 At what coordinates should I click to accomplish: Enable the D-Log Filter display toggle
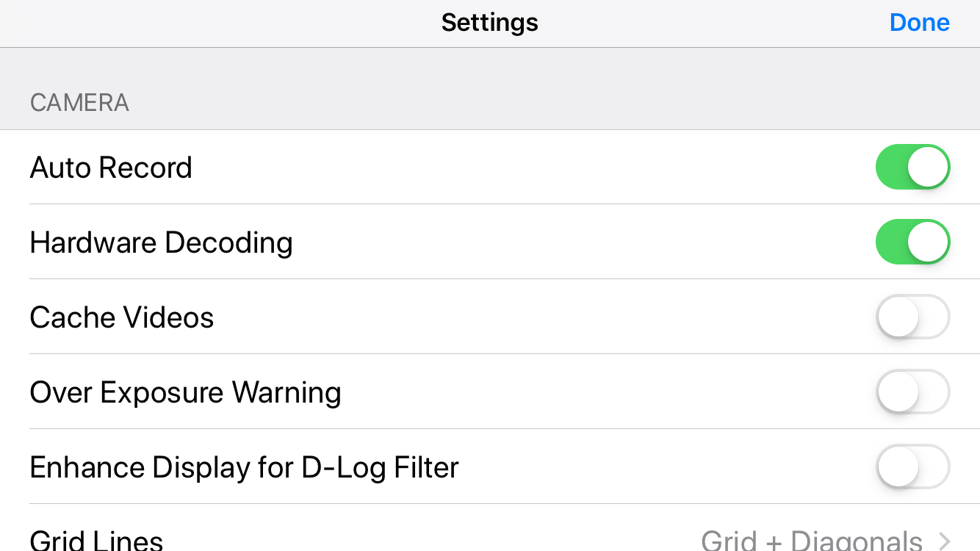tap(912, 467)
